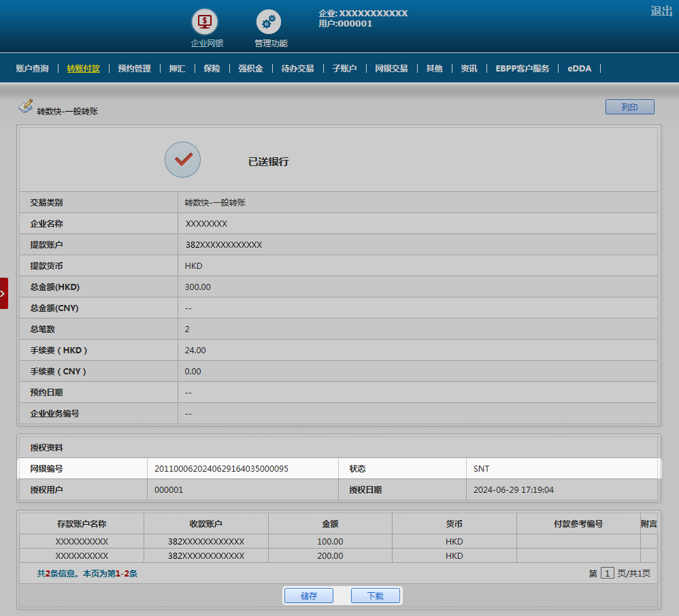The width and height of the screenshot is (679, 616).
Task: Open the 预约管理 menu
Action: click(x=134, y=69)
